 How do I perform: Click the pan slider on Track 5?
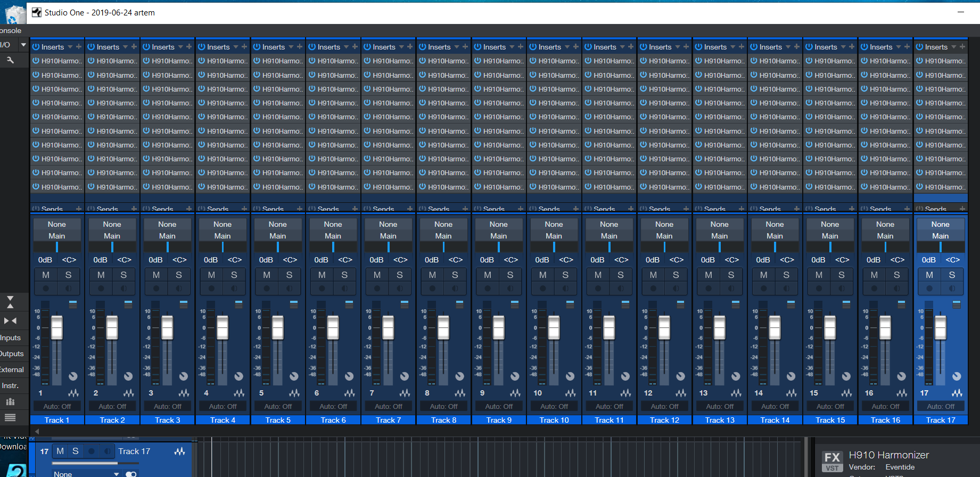pyautogui.click(x=278, y=247)
